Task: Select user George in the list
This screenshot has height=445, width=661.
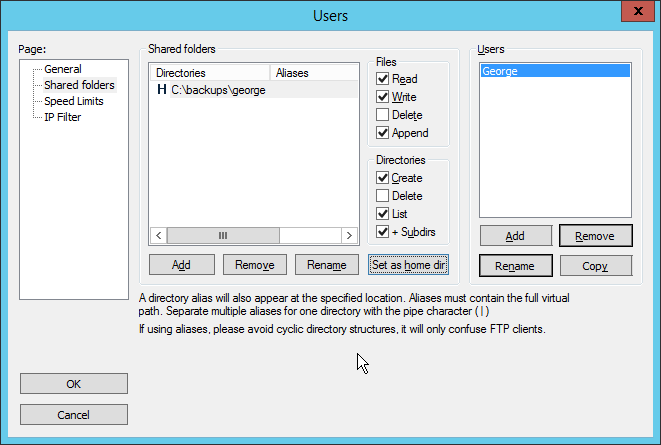Action: coord(555,71)
